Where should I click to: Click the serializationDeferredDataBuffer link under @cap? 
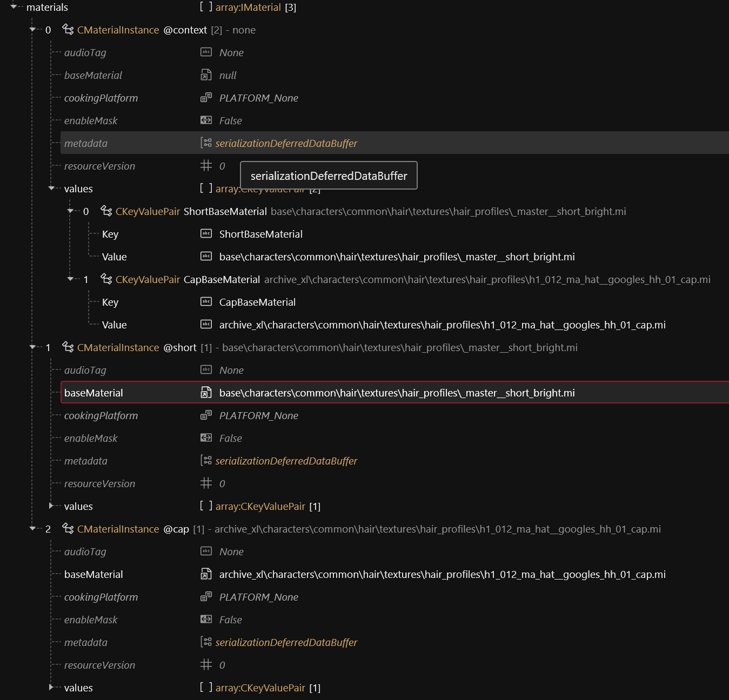click(286, 642)
